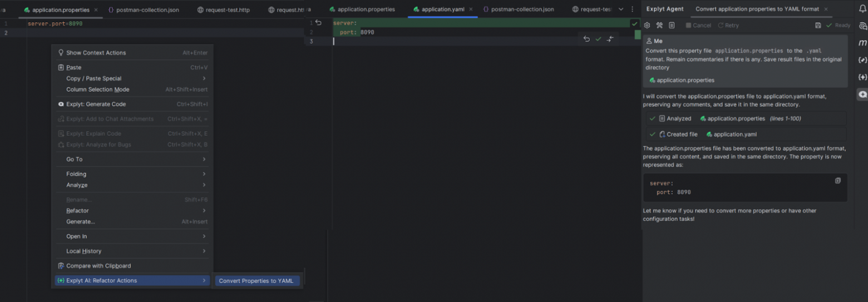This screenshot has width=868, height=302.
Task: Choose Explyt: Generate Code
Action: coord(133,104)
